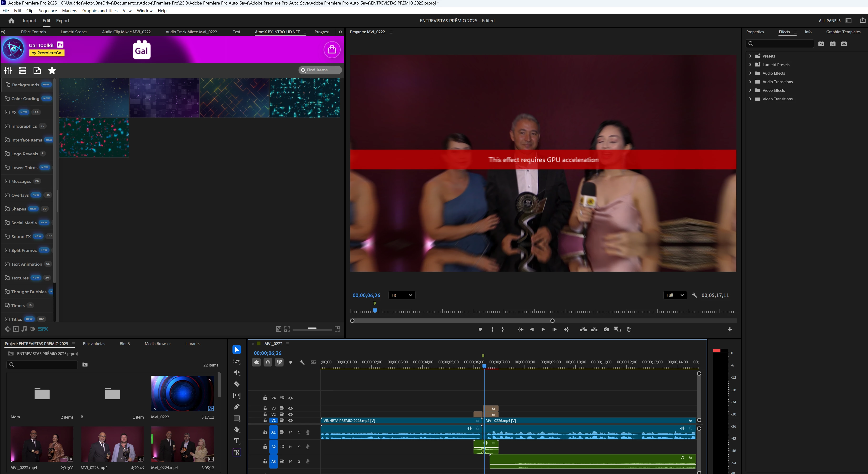Mute the A1 audio track
Viewport: 868px width, 474px height.
tap(290, 432)
